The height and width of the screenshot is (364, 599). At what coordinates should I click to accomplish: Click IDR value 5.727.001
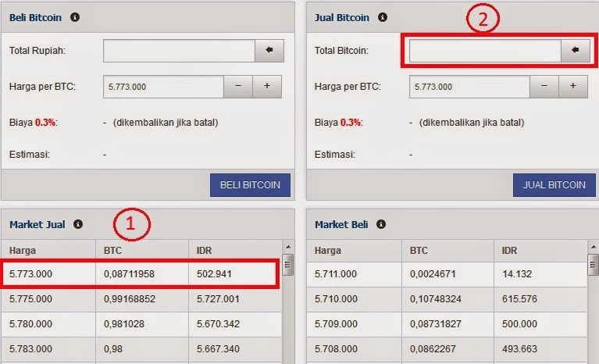coord(218,298)
